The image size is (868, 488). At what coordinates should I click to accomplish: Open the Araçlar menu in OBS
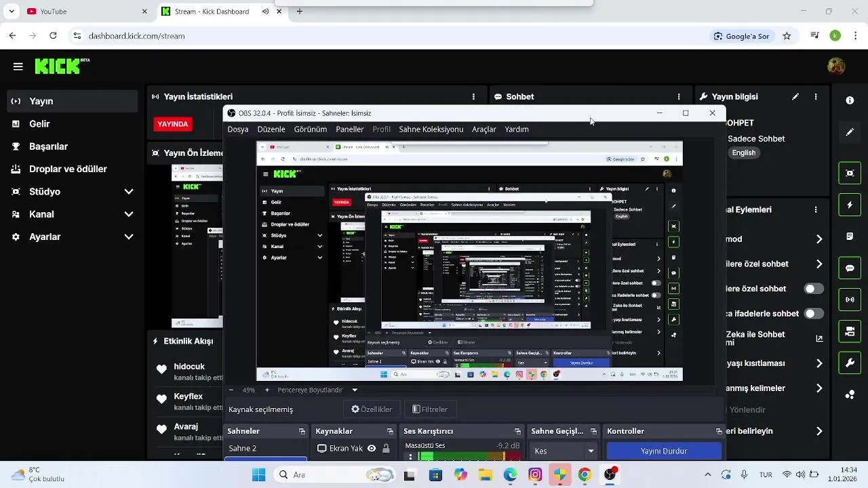point(484,129)
